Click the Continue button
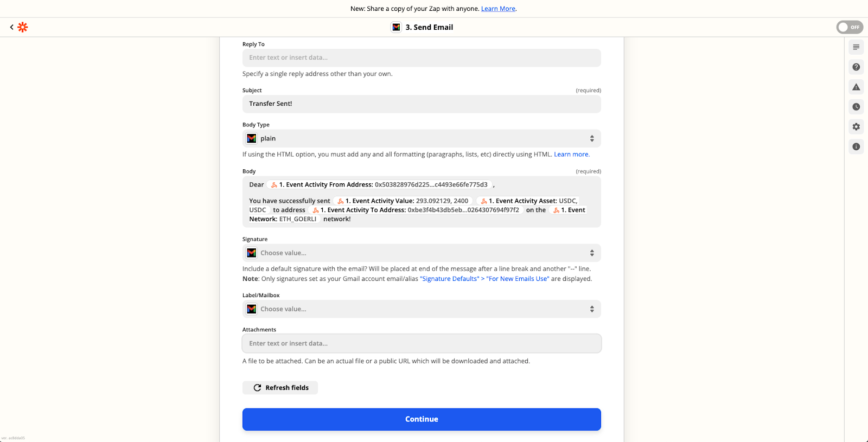 coord(422,419)
